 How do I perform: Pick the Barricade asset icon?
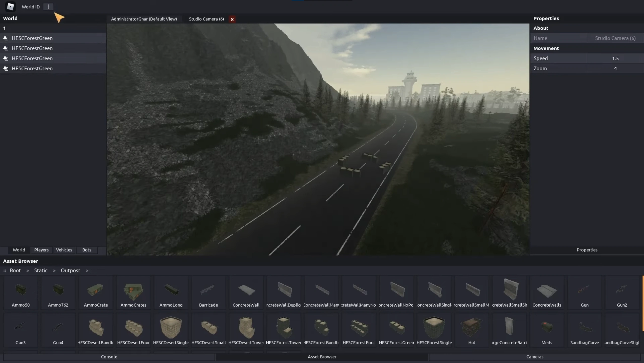tap(208, 290)
